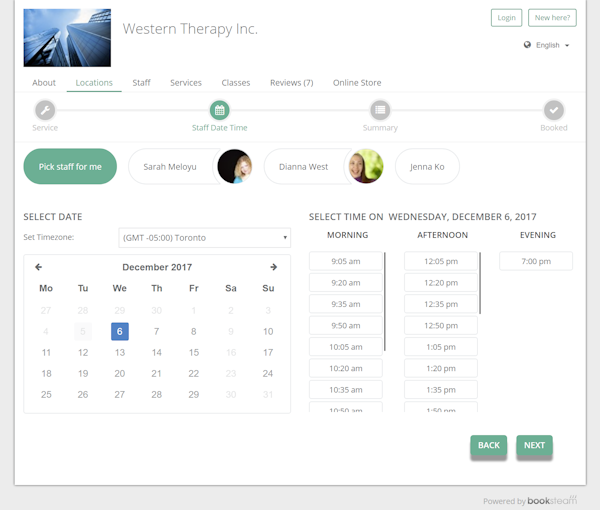Click the afternoon slots scrollbar
Image resolution: width=600 pixels, height=510 pixels.
point(480,283)
